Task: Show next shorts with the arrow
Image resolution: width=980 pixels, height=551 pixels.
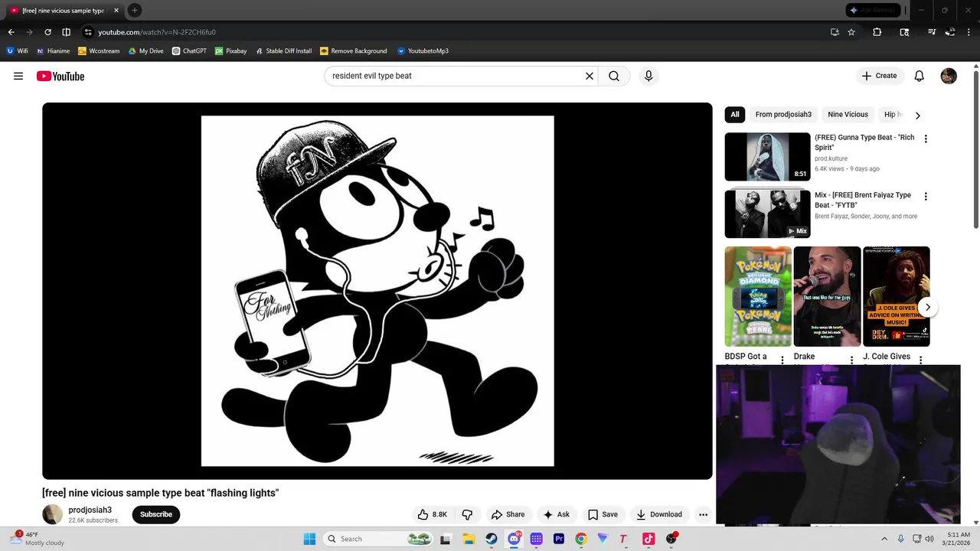Action: (x=927, y=307)
